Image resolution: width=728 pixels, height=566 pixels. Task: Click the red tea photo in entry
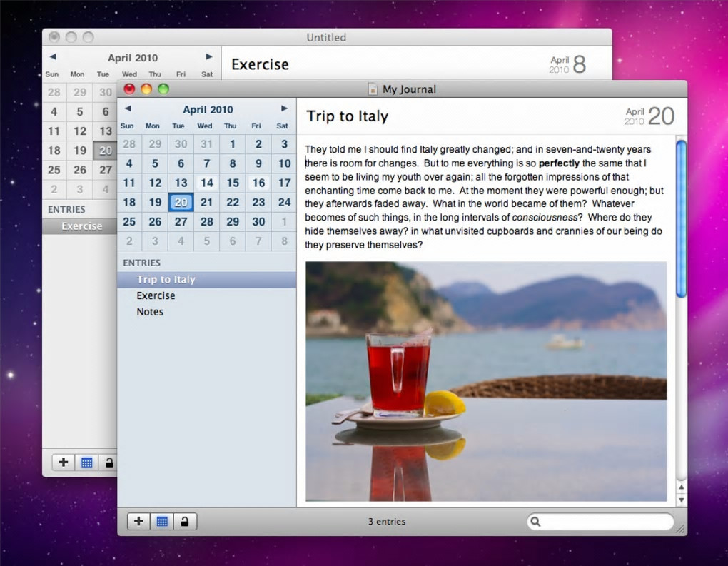pyautogui.click(x=486, y=382)
